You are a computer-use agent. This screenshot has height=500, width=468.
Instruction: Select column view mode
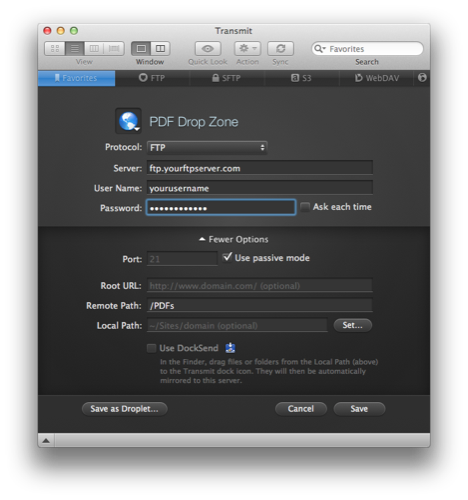94,49
